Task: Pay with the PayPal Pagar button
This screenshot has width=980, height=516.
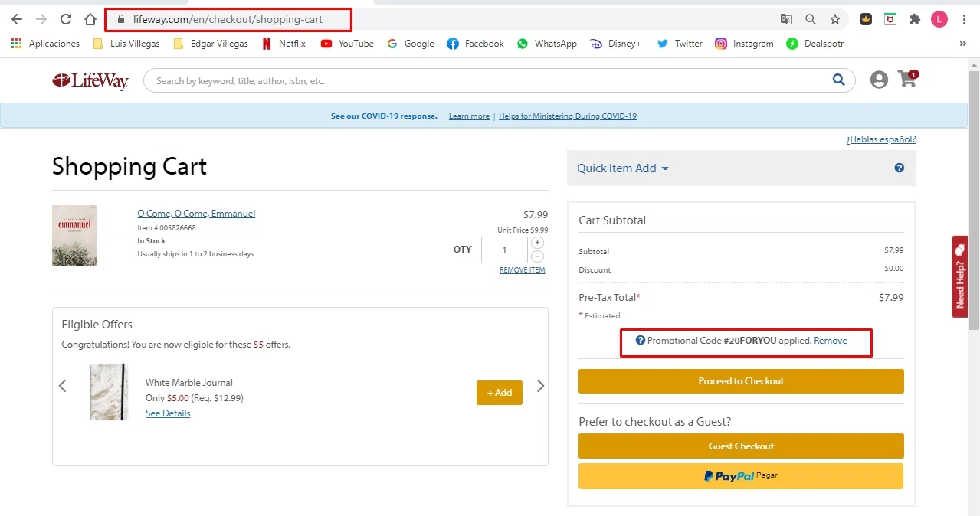Action: pos(741,476)
